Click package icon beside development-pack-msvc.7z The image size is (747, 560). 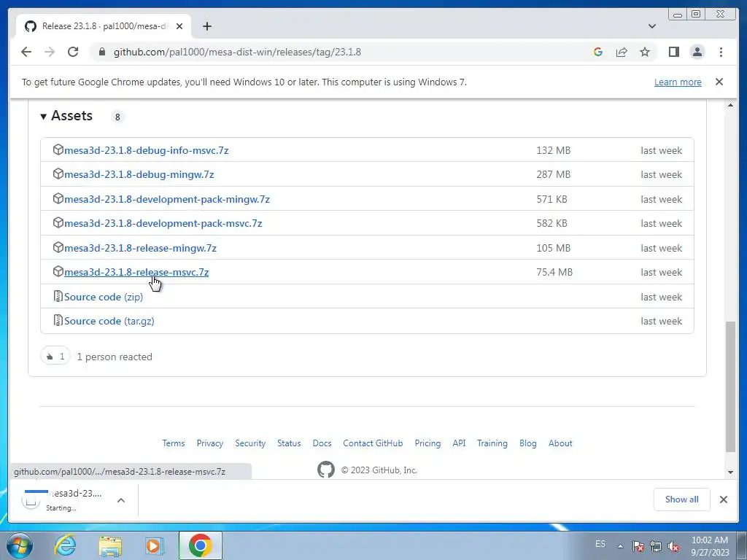pyautogui.click(x=58, y=222)
